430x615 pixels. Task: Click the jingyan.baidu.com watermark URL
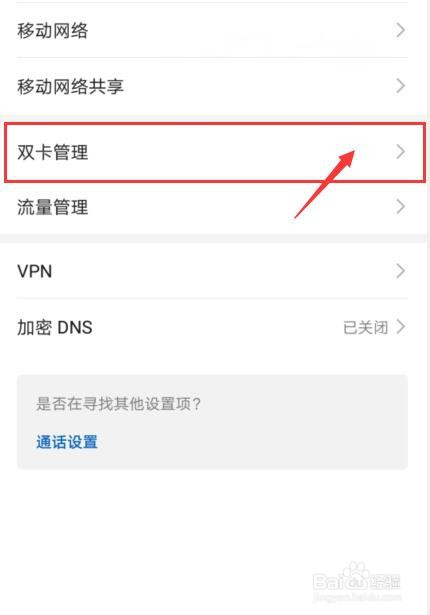point(357,597)
